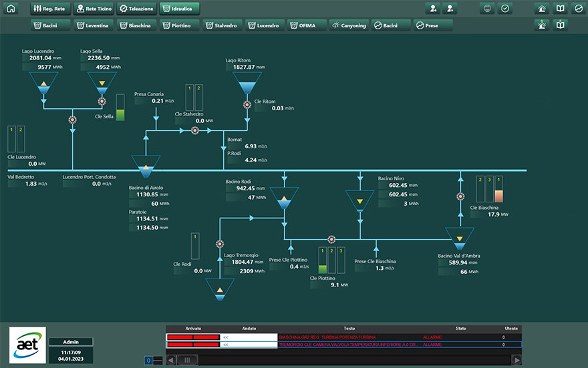Open the top-row logbook icon
The height and width of the screenshot is (368, 588).
560,9
